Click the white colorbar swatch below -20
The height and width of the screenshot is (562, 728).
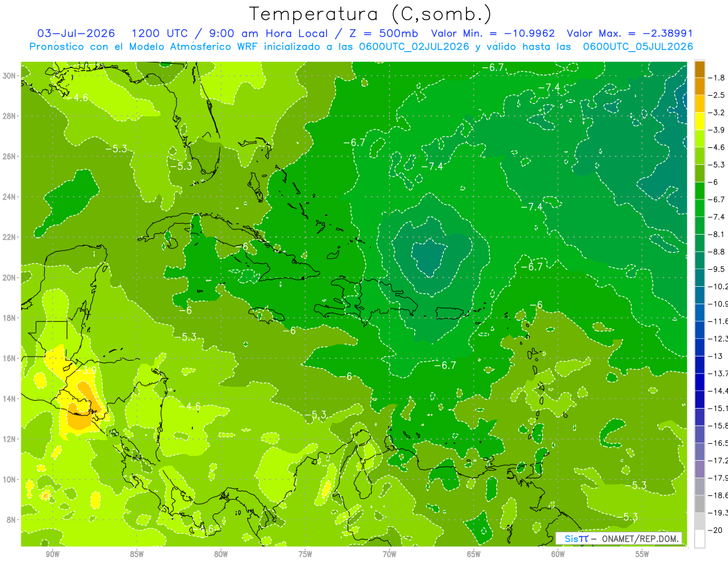(699, 538)
